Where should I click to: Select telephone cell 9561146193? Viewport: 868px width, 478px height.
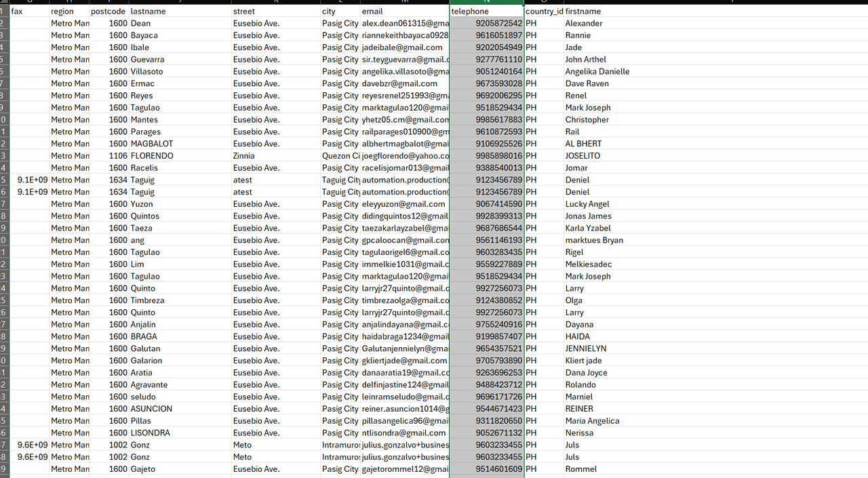point(487,240)
